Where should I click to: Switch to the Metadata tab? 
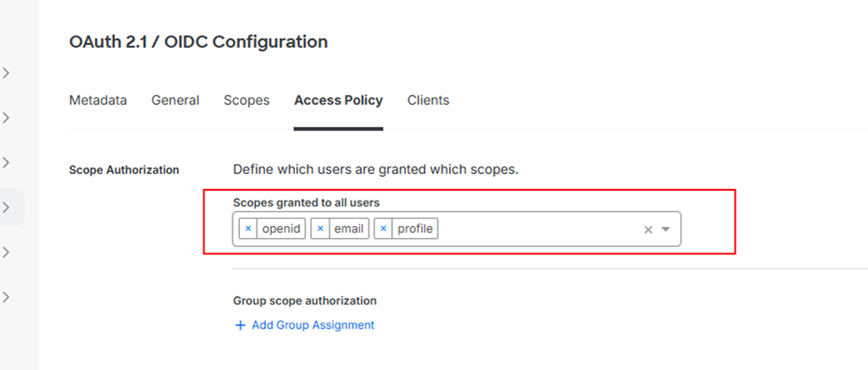[x=98, y=100]
